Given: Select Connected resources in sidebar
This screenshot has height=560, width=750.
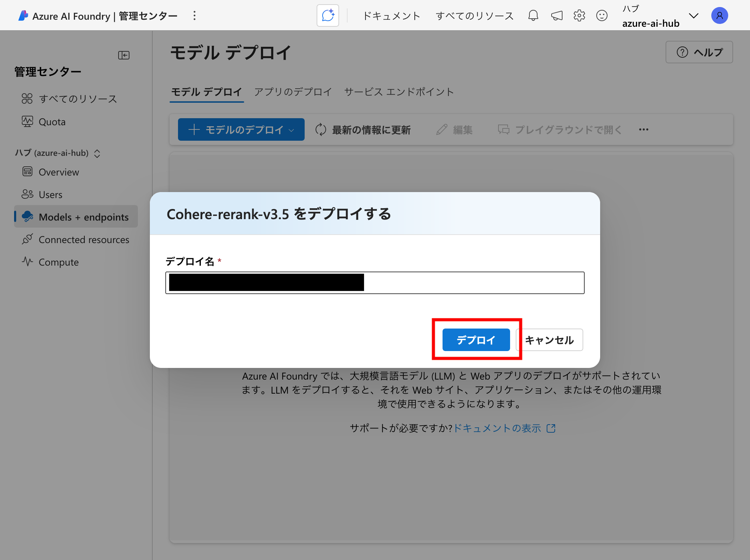Looking at the screenshot, I should click(x=84, y=240).
